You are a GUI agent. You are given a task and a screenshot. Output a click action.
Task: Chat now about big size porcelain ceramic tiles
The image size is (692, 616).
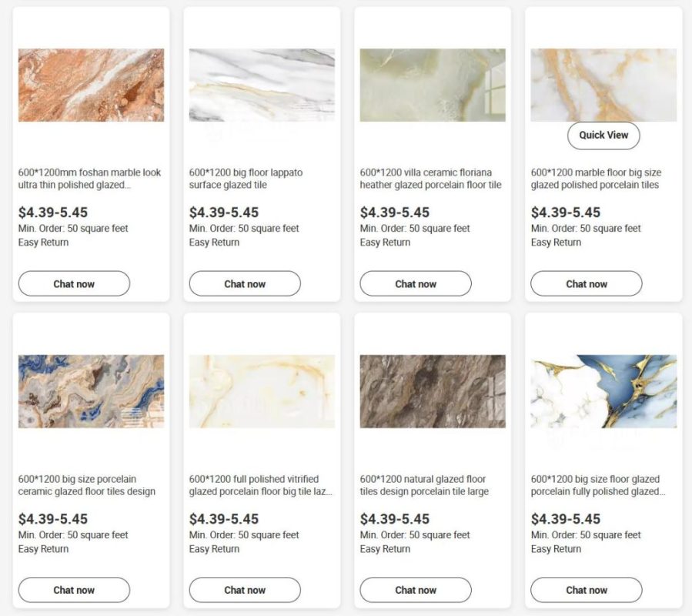(74, 590)
